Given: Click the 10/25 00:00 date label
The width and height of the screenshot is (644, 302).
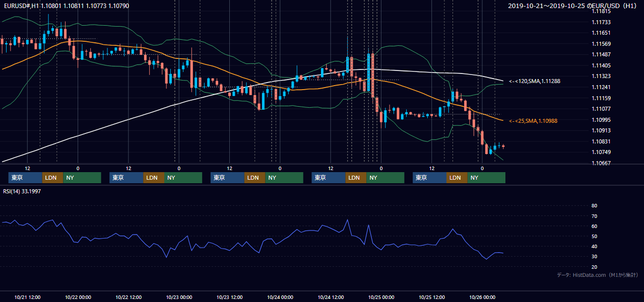Looking at the screenshot, I should (x=381, y=297).
